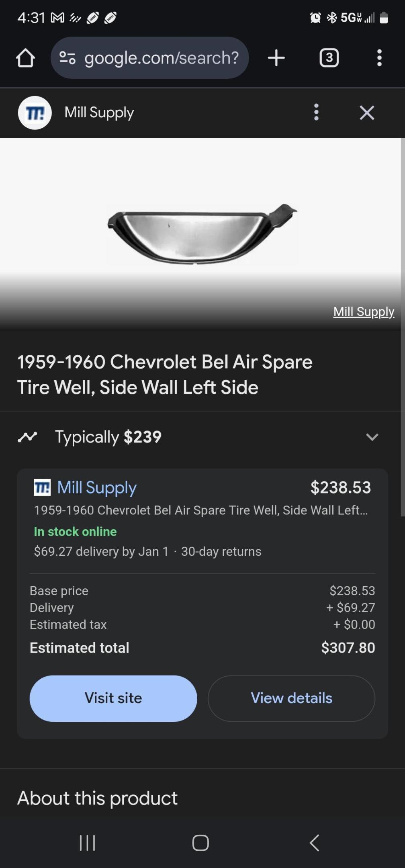405x868 pixels.
Task: Tap the Recents button in navigation bar
Action: [87, 843]
